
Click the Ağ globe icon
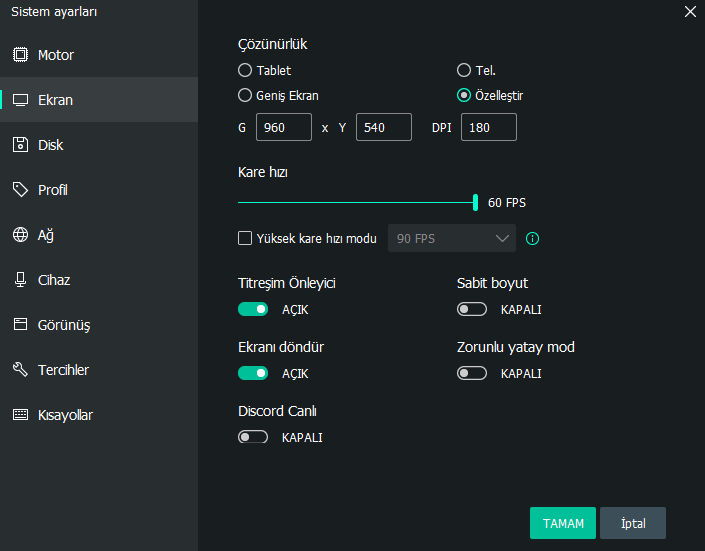click(x=20, y=235)
